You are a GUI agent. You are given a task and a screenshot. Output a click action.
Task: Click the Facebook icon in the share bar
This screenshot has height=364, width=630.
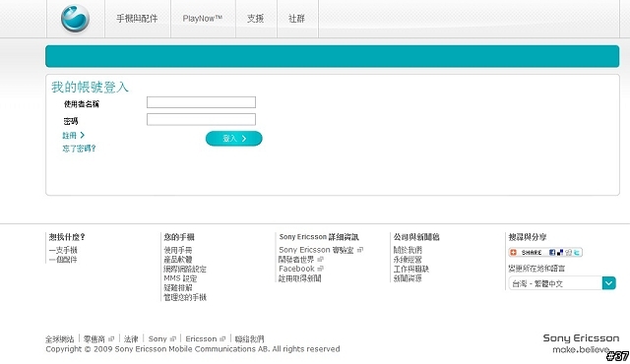point(552,253)
